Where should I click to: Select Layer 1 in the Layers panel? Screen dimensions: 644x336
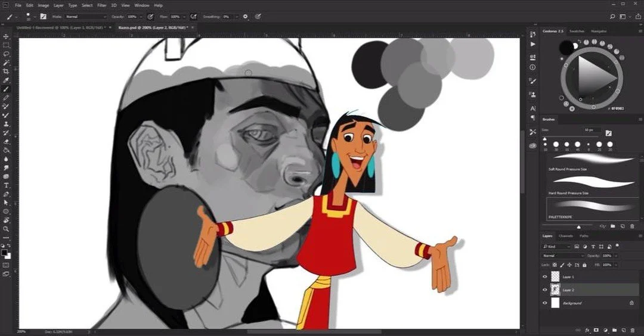[x=590, y=277]
